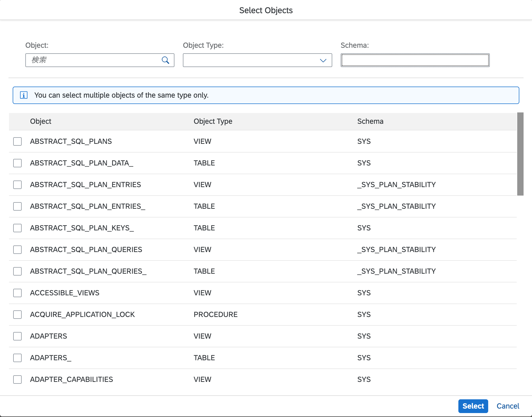Screen dimensions: 532x417
Task: Click the table vertical scrollbar thumb
Action: click(520, 154)
